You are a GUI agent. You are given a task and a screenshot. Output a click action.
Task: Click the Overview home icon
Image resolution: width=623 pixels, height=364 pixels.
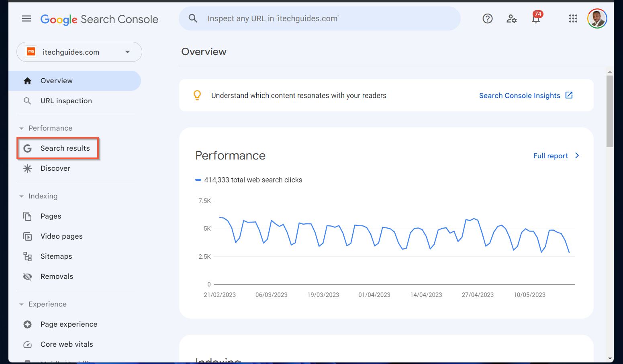(x=27, y=81)
